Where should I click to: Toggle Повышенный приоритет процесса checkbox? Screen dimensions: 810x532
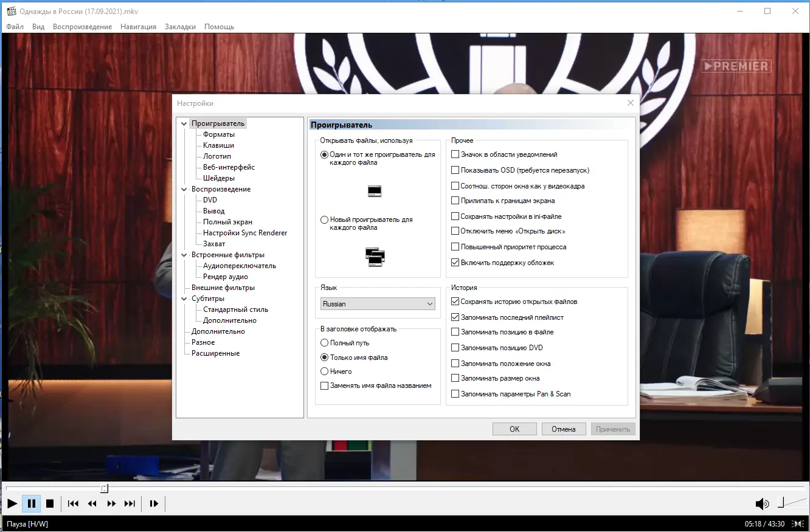point(455,247)
